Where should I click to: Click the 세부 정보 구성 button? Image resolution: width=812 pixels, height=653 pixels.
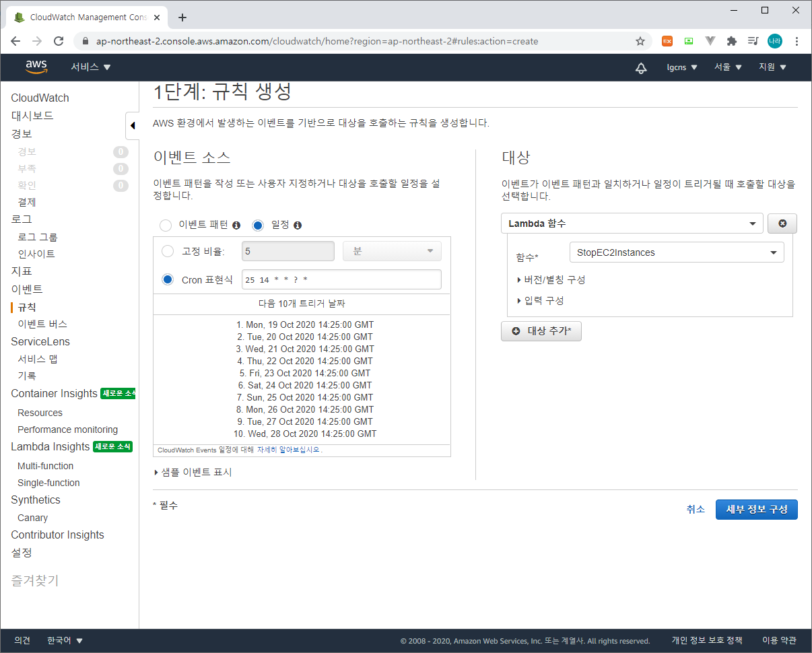[x=757, y=510]
